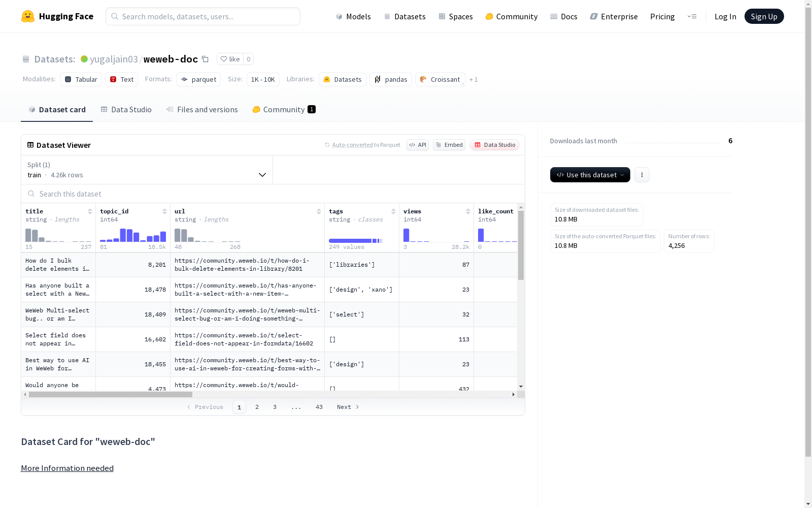Click the topic_id histogram bars
Screen dimensions: 812x508
click(x=133, y=235)
